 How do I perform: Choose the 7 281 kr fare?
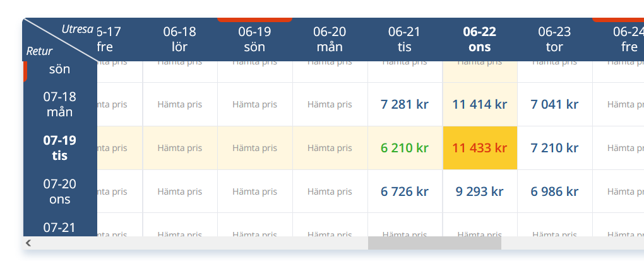405,104
